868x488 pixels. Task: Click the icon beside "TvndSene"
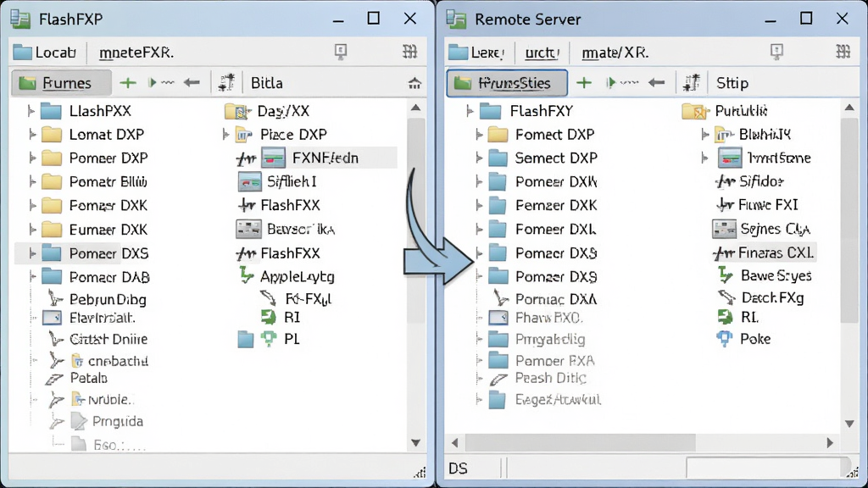pyautogui.click(x=730, y=158)
